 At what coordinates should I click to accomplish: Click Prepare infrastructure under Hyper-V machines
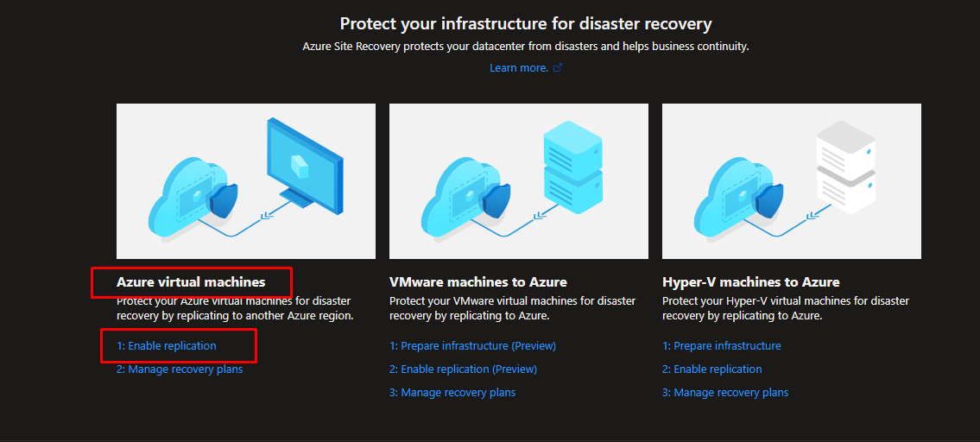(722, 345)
